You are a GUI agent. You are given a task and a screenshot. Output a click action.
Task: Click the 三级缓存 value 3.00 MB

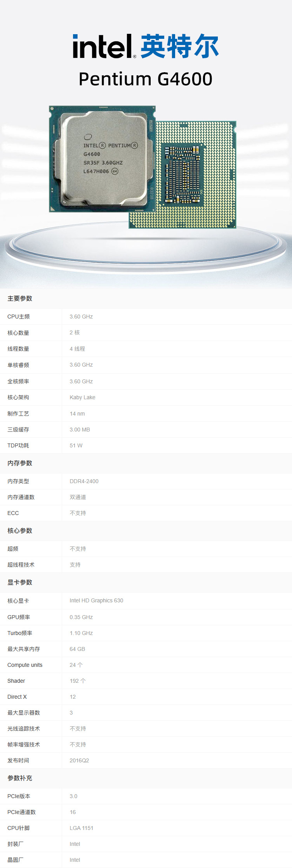(x=80, y=430)
